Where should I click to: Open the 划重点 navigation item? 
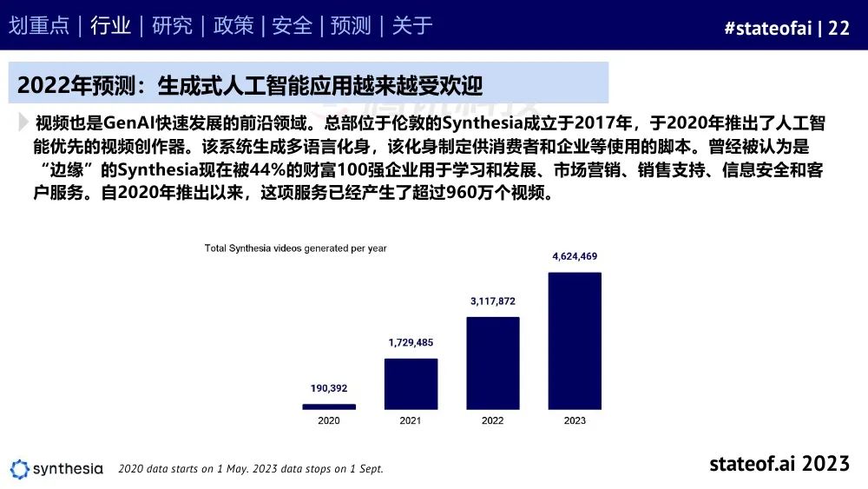pos(39,25)
